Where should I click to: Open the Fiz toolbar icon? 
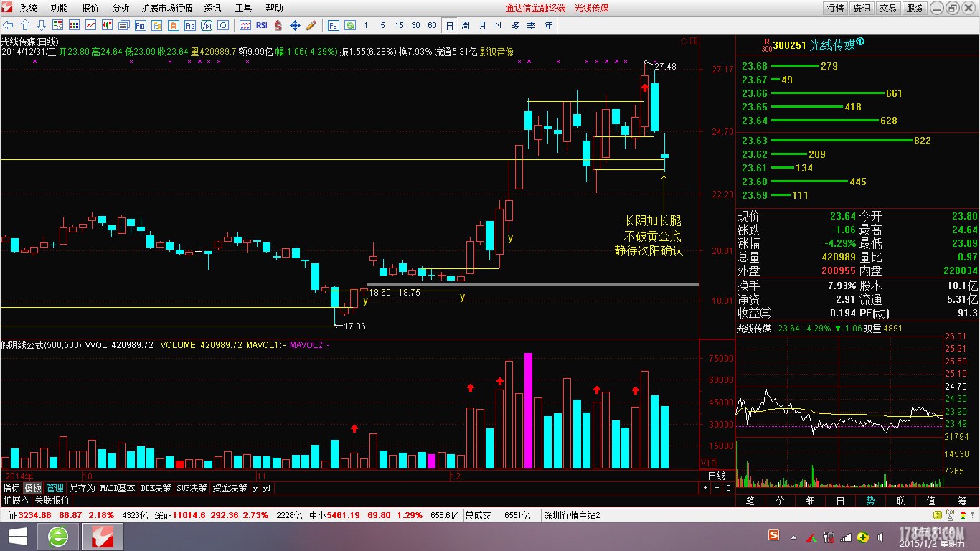pyautogui.click(x=189, y=25)
